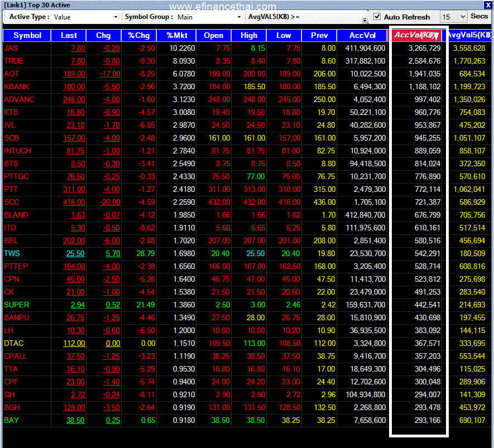Select the BGH symbol
This screenshot has height=448, width=494.
click(12, 408)
